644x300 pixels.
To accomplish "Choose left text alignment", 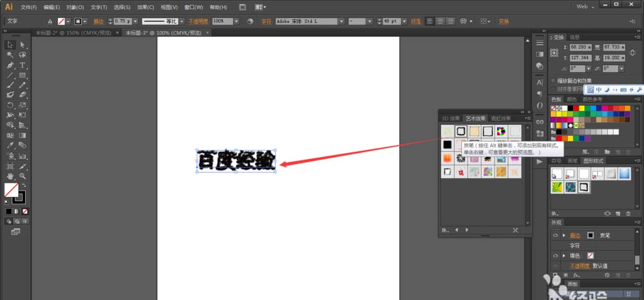I will (x=430, y=21).
